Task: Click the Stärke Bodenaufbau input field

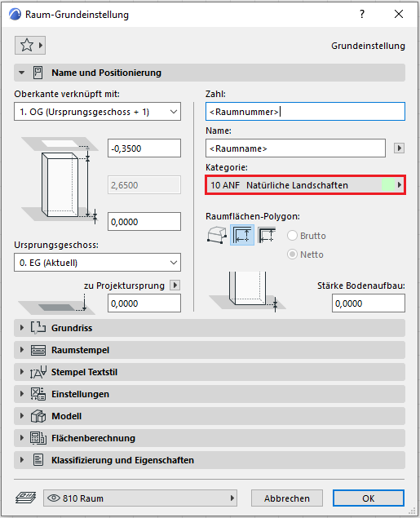Action: pos(369,303)
